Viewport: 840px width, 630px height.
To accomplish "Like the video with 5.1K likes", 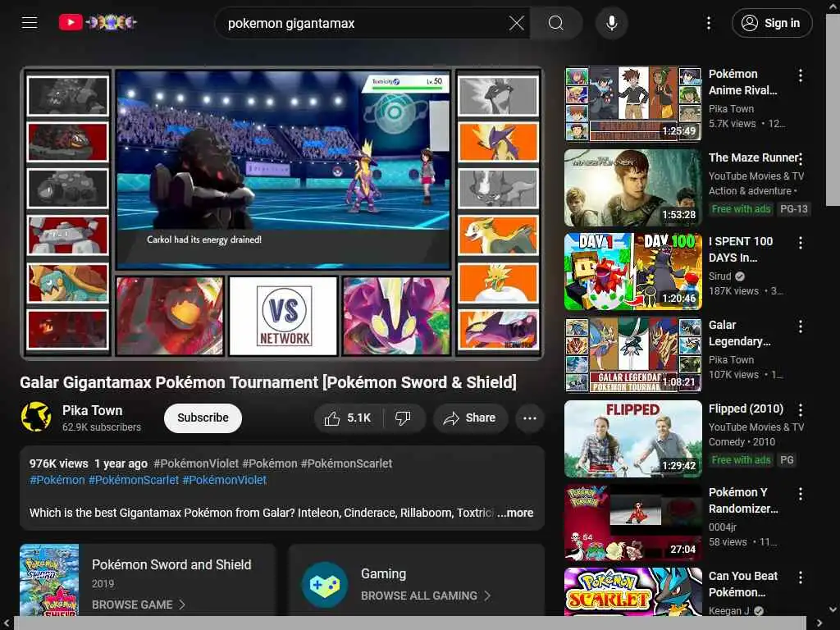I will click(x=348, y=418).
